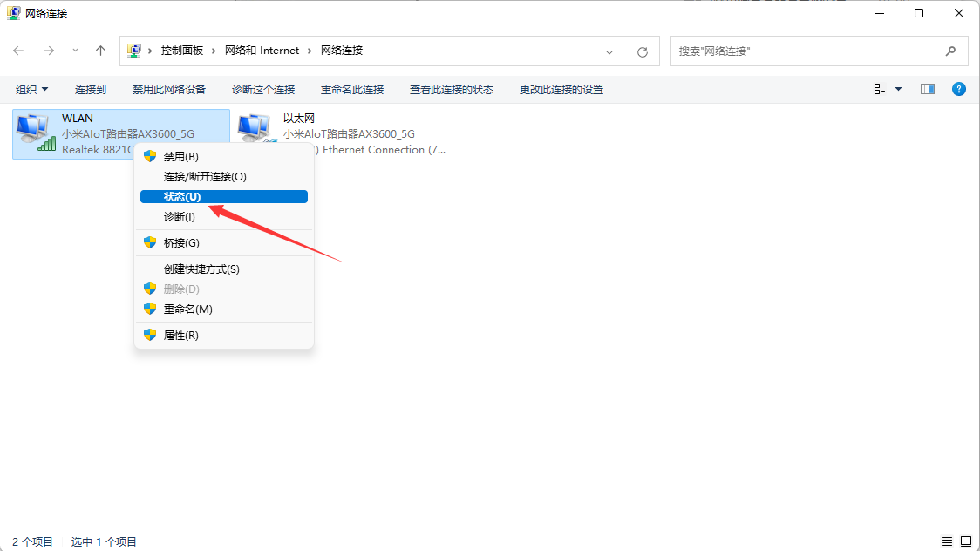Refresh the network connections list
Viewport: 980px width, 551px height.
pyautogui.click(x=643, y=51)
